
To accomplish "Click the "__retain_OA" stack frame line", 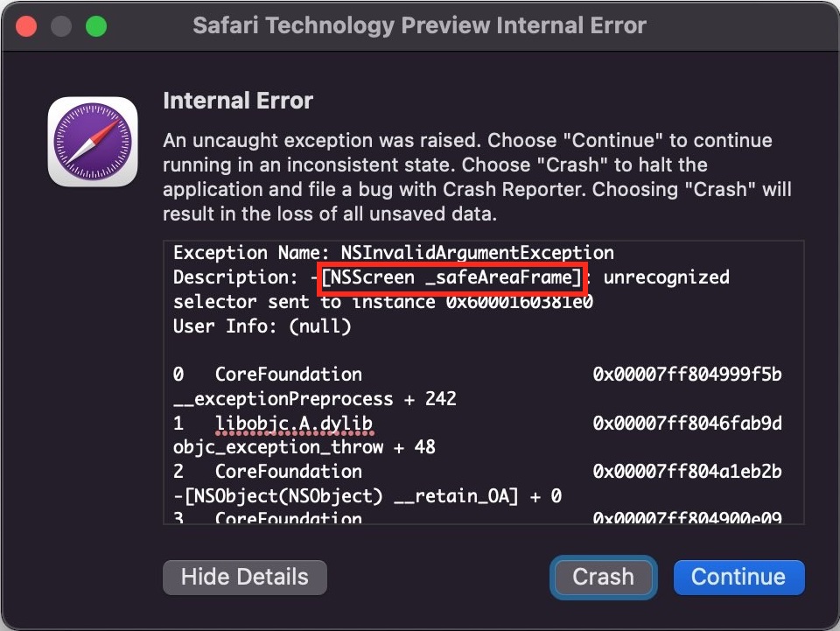I will tap(367, 496).
